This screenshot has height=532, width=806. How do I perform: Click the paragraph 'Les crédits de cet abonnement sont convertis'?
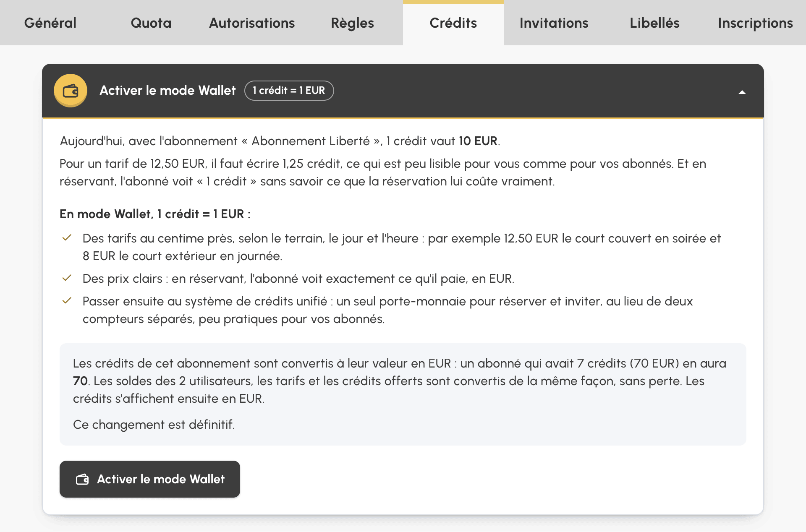(400, 381)
